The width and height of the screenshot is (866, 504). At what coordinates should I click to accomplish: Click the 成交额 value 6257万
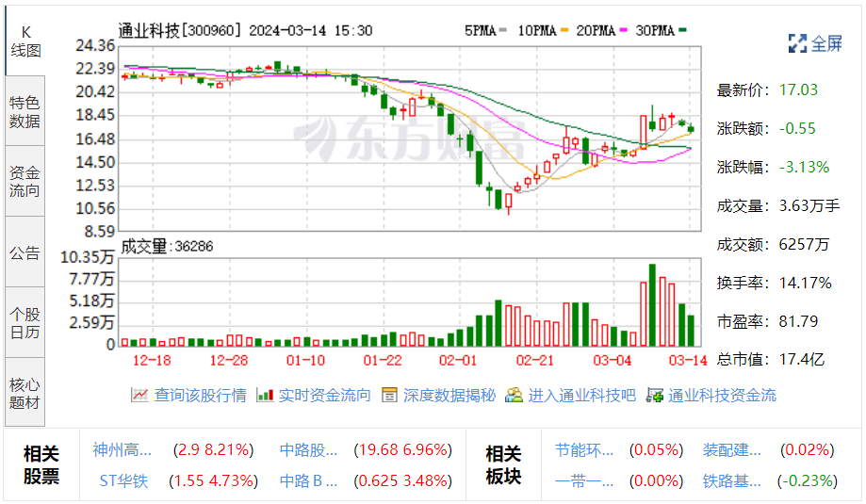tap(804, 245)
